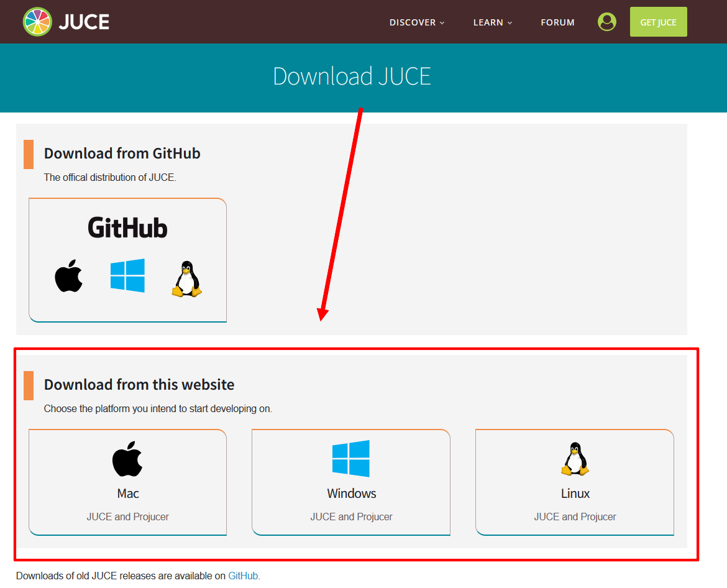Click the 'Download from GitHub' heading
This screenshot has width=727, height=588.
coord(122,153)
